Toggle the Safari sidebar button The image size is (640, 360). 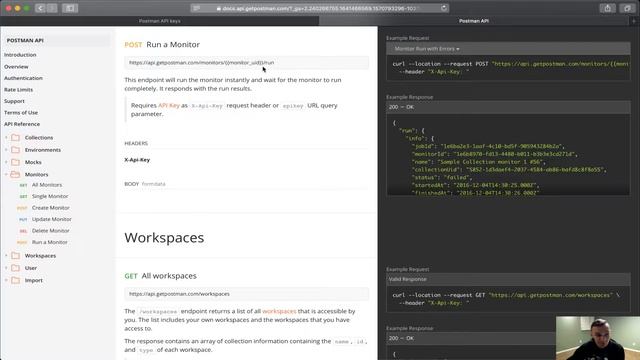click(x=70, y=8)
